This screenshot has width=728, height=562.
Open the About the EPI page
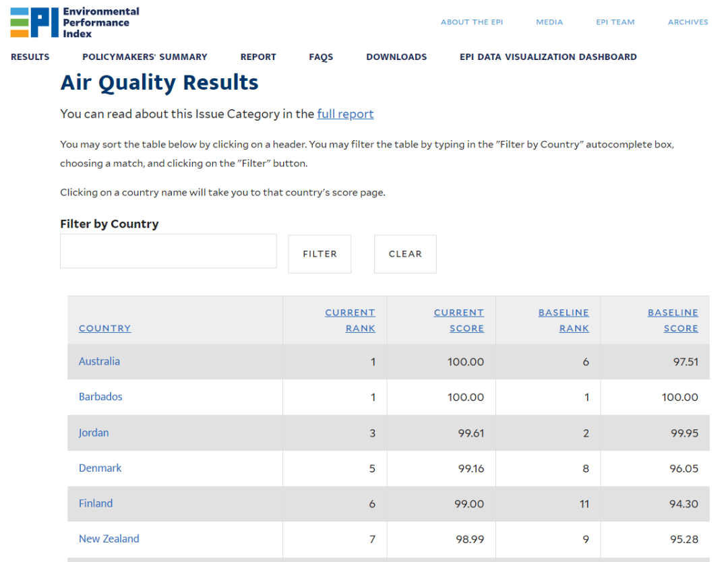[x=471, y=22]
